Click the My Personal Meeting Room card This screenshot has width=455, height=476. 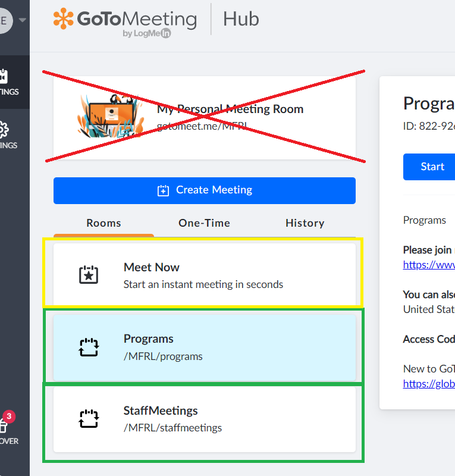(x=205, y=118)
